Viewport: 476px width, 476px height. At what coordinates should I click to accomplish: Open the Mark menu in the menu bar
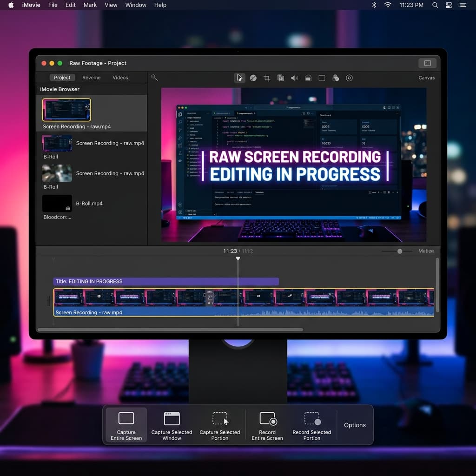[90, 5]
